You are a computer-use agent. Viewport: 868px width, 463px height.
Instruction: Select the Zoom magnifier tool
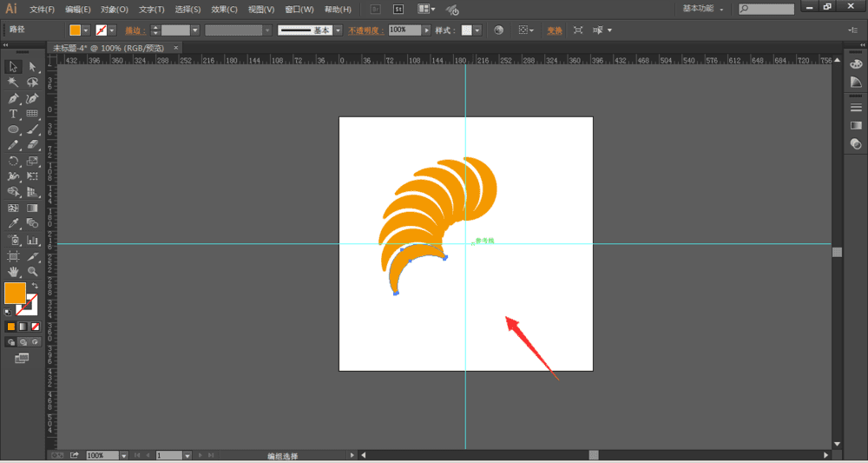pyautogui.click(x=33, y=272)
